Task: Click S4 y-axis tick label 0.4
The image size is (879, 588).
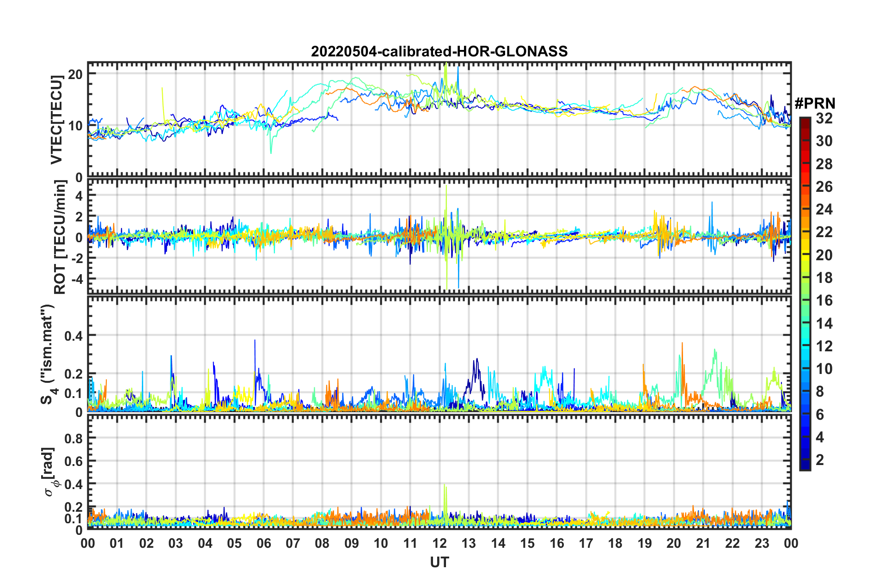Action: [74, 336]
